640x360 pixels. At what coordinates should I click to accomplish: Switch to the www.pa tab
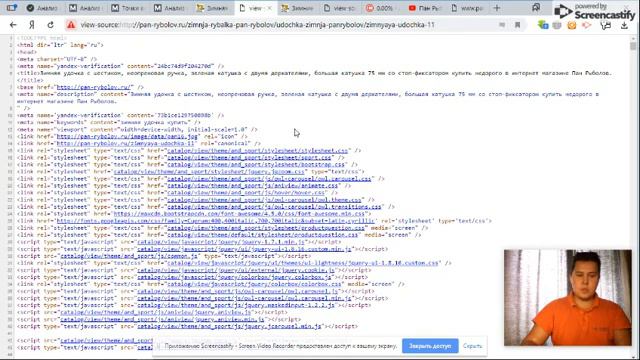(467, 8)
